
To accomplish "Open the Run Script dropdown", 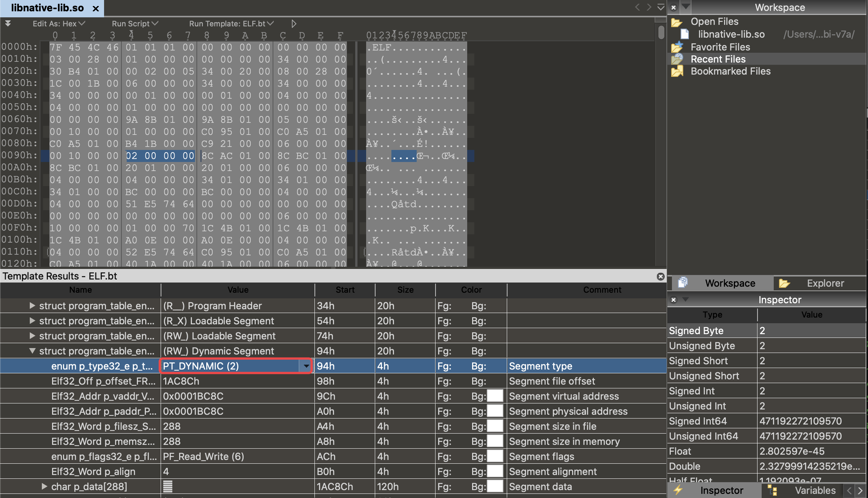I will [x=135, y=24].
